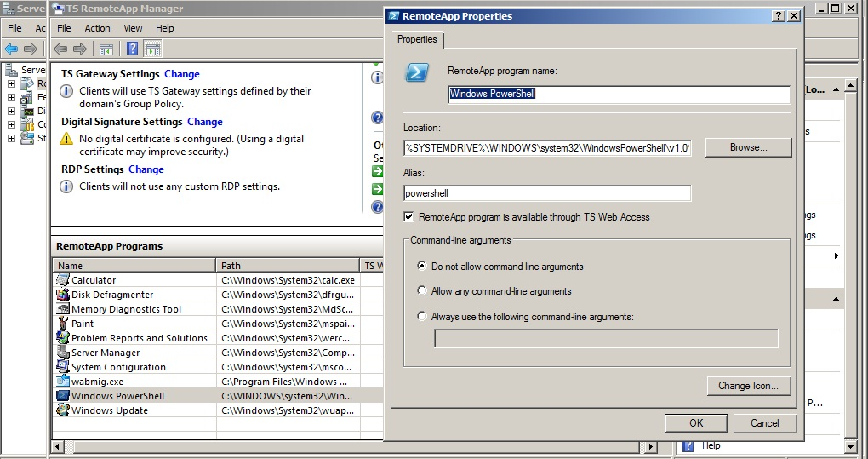The image size is (868, 459).
Task: Click the info icon beside TS Gateway Settings text
Action: [x=66, y=91]
